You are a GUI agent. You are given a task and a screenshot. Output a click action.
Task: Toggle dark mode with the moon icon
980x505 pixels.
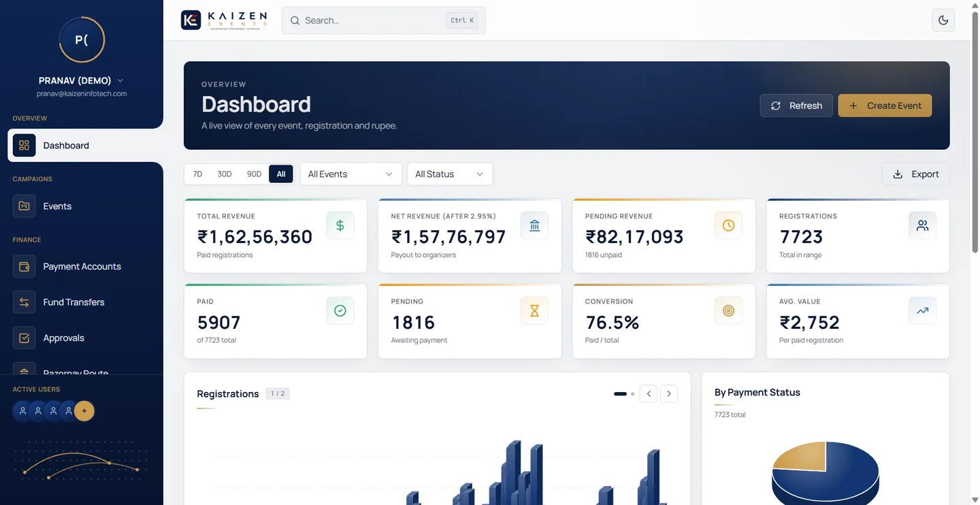click(943, 20)
